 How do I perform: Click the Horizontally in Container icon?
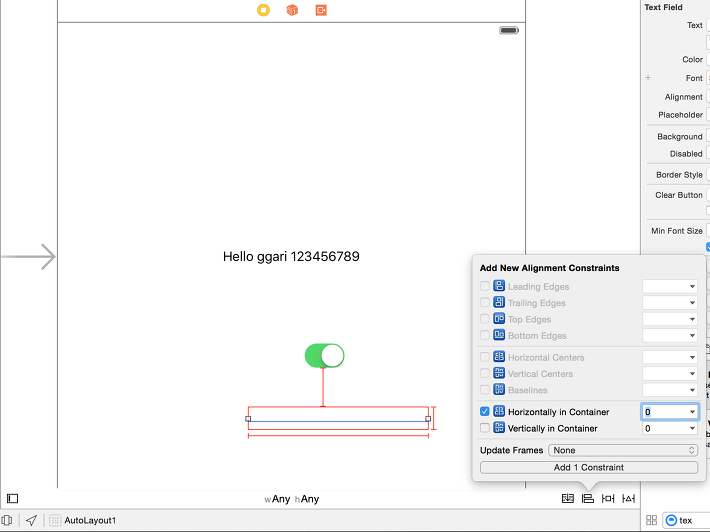pos(499,411)
